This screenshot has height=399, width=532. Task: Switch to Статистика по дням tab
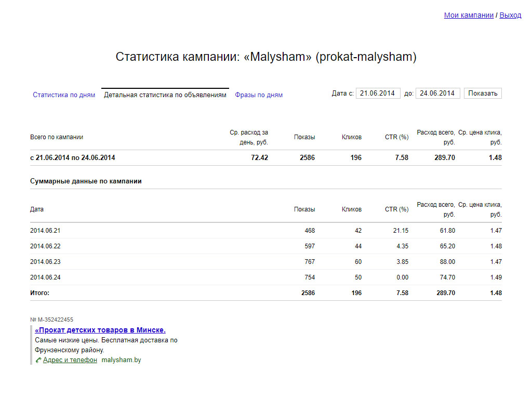tap(64, 95)
